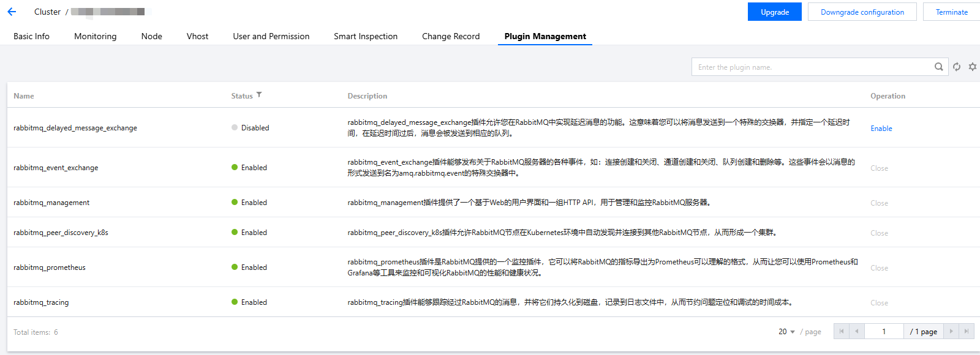Open table settings gear icon
This screenshot has height=355, width=980.
coord(973,67)
